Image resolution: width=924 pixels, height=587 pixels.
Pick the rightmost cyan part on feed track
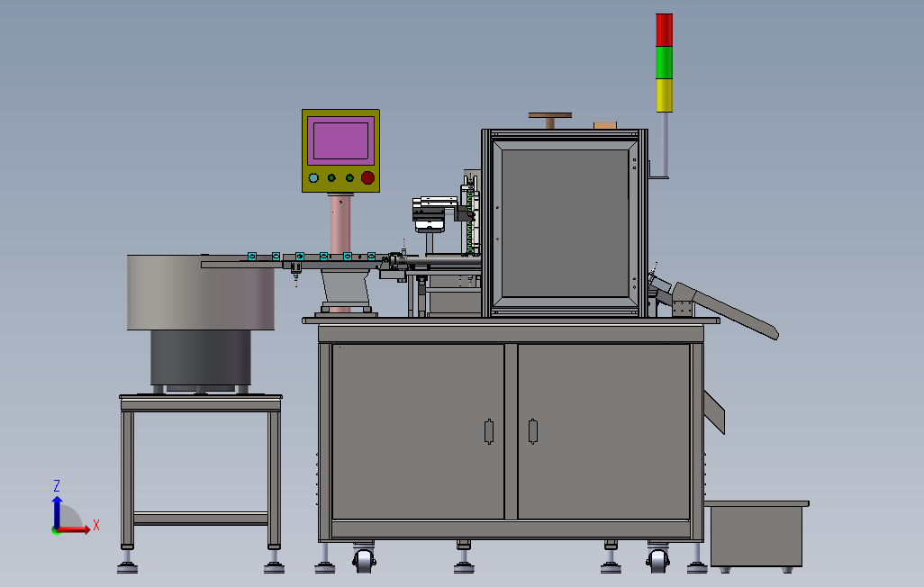point(371,256)
